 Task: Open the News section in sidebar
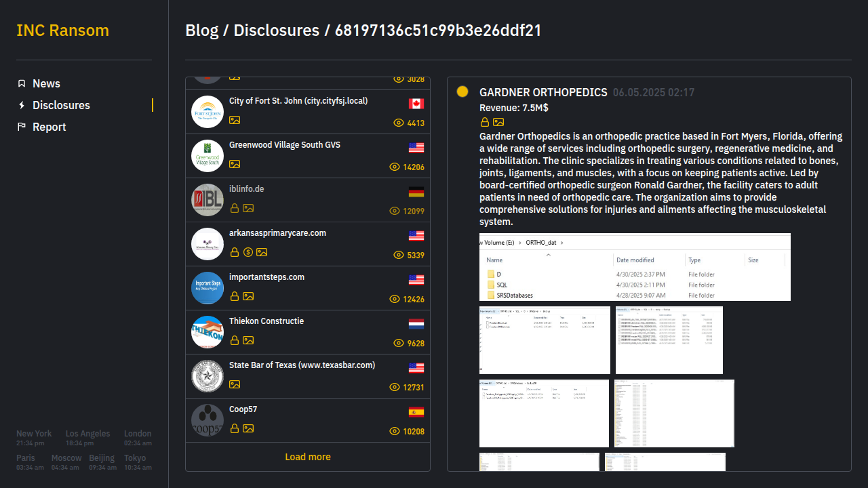coord(46,83)
